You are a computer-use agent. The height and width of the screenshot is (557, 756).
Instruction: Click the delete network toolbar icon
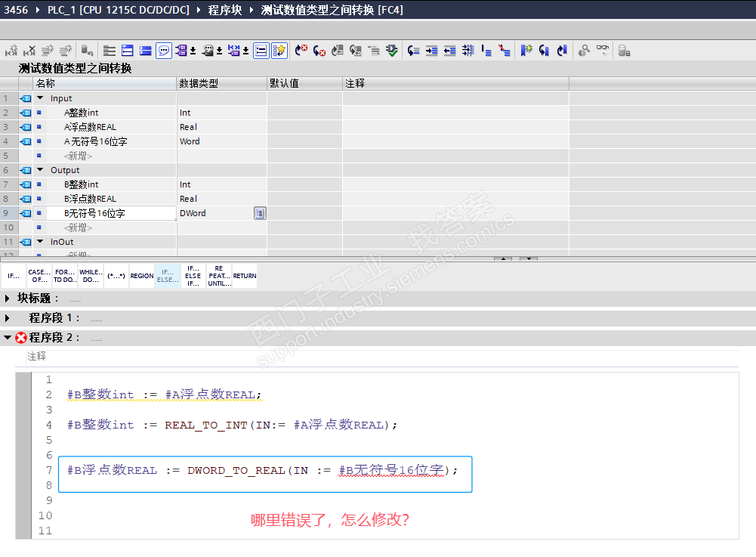click(29, 51)
